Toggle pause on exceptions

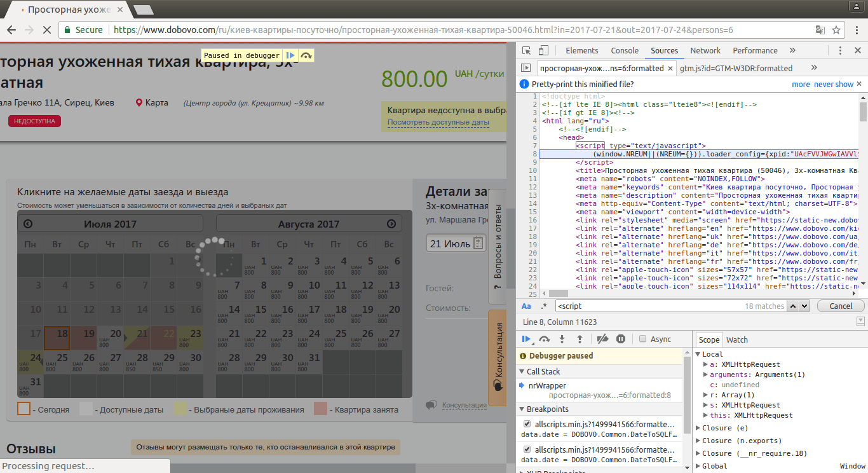[620, 339]
